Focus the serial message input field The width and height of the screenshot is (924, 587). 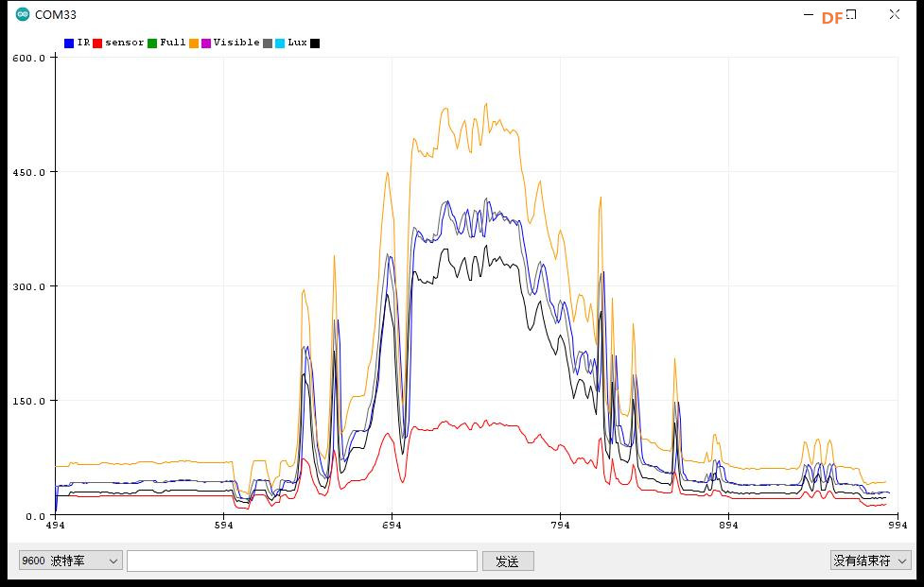(302, 561)
